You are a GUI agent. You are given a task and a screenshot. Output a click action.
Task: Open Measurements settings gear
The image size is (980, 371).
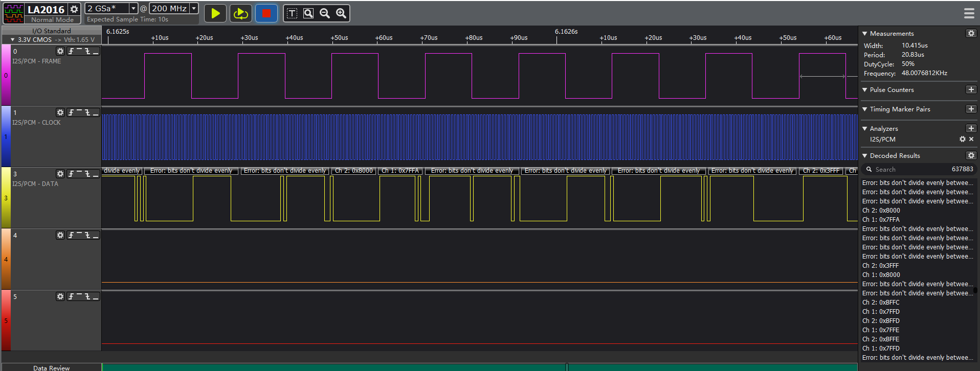point(971,33)
